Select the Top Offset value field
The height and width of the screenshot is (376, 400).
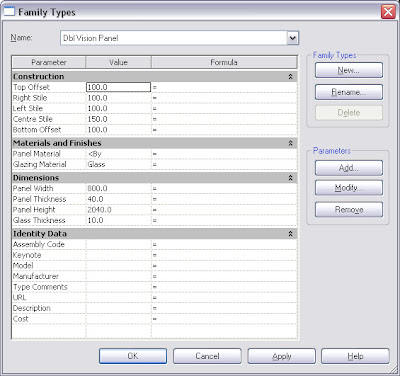click(118, 87)
